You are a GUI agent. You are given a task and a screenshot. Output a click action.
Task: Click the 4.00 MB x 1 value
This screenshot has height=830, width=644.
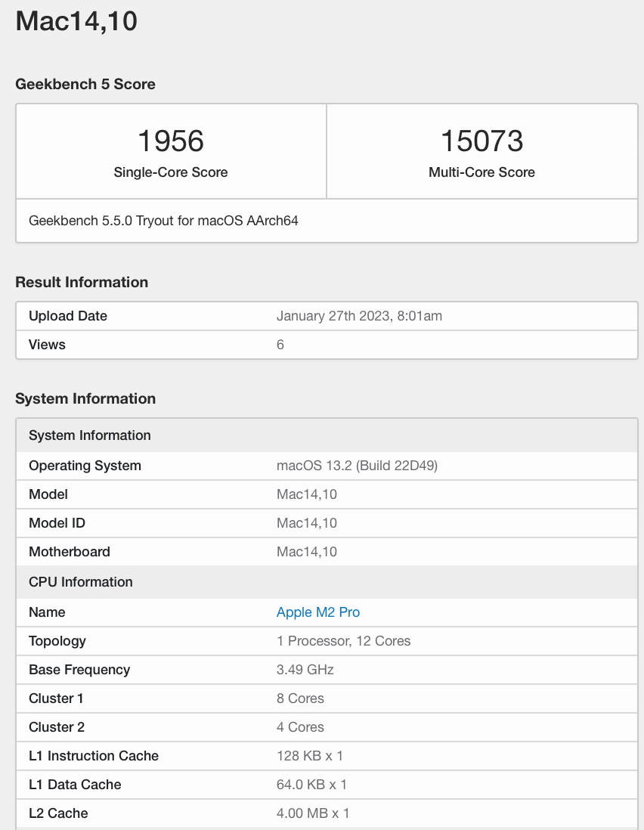[x=313, y=813]
